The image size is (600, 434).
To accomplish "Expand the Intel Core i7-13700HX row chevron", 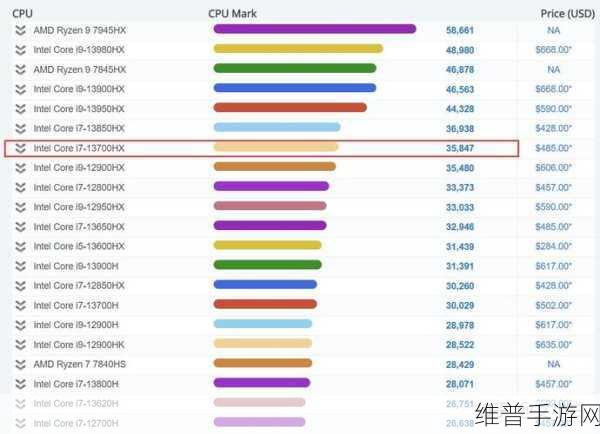I will click(x=21, y=148).
